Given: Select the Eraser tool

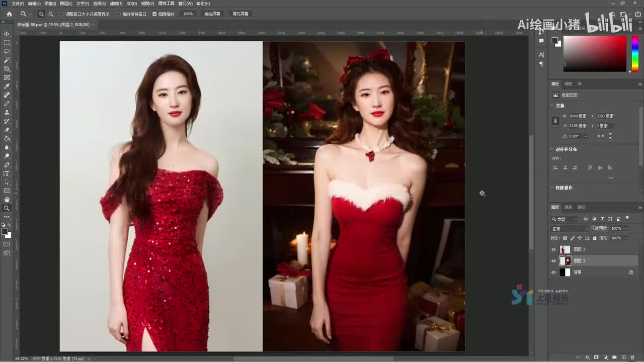Looking at the screenshot, I should [7, 130].
